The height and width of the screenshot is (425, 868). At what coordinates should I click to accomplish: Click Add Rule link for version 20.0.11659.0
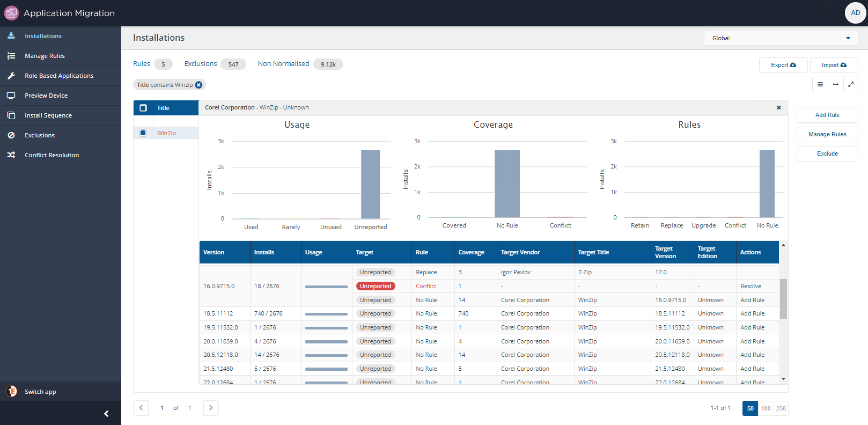pyautogui.click(x=752, y=341)
